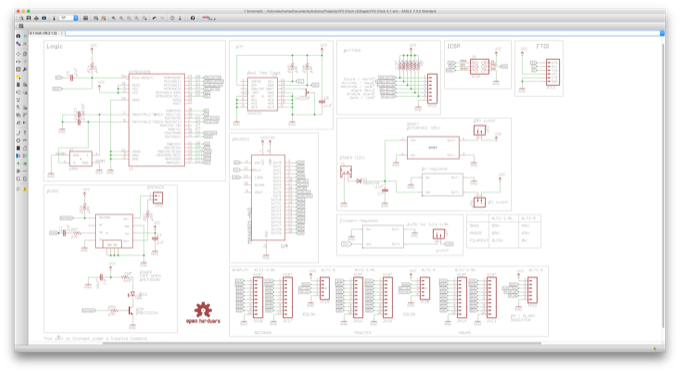Select the Mirror tool
Viewport: 680px width, 373px height.
click(x=18, y=62)
